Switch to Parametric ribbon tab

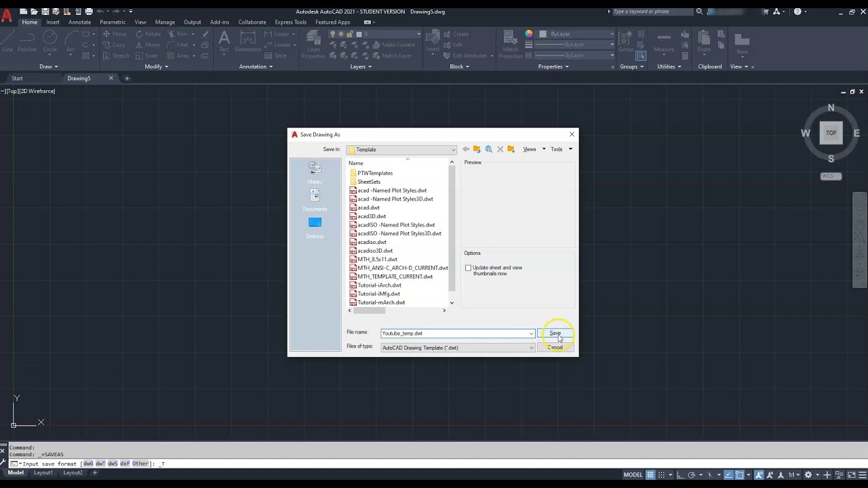(x=113, y=22)
